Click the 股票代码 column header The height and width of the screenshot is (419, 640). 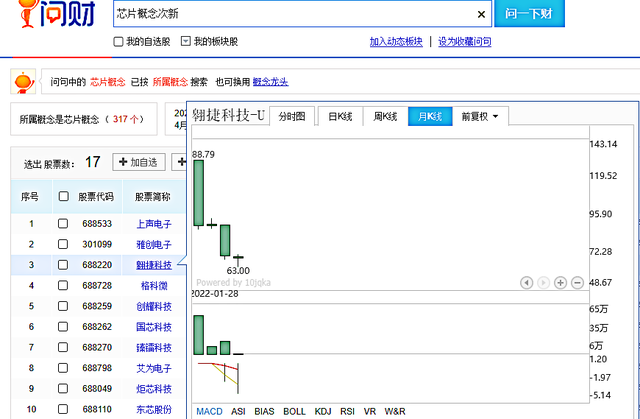click(96, 197)
